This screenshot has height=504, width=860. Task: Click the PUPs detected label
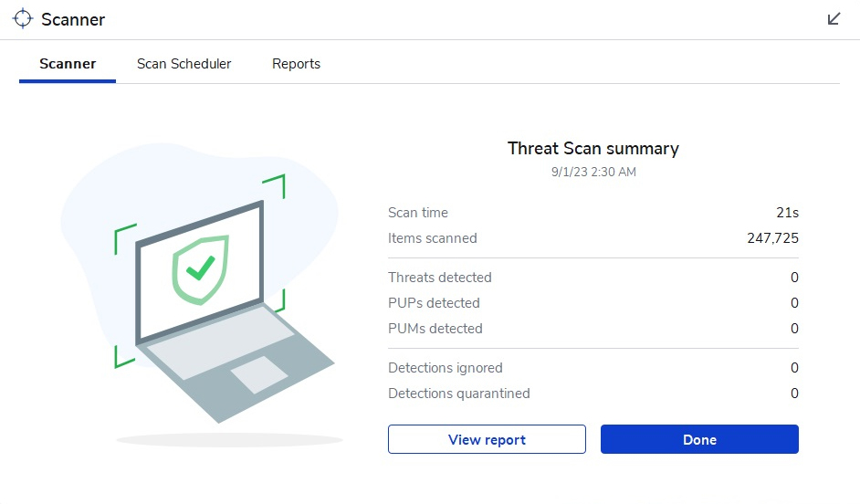tap(434, 303)
